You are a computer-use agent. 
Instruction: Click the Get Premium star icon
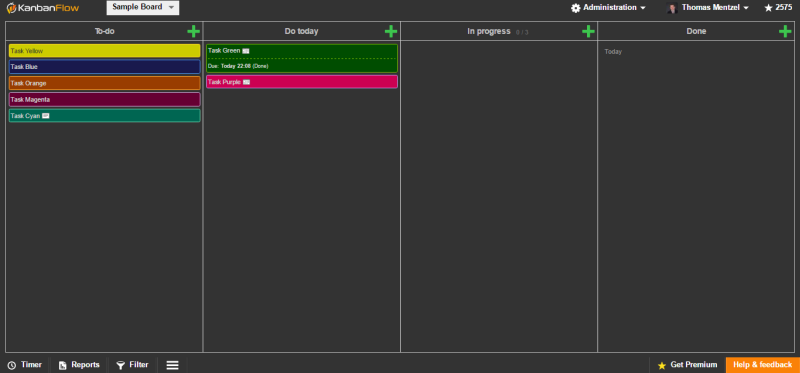(x=662, y=365)
